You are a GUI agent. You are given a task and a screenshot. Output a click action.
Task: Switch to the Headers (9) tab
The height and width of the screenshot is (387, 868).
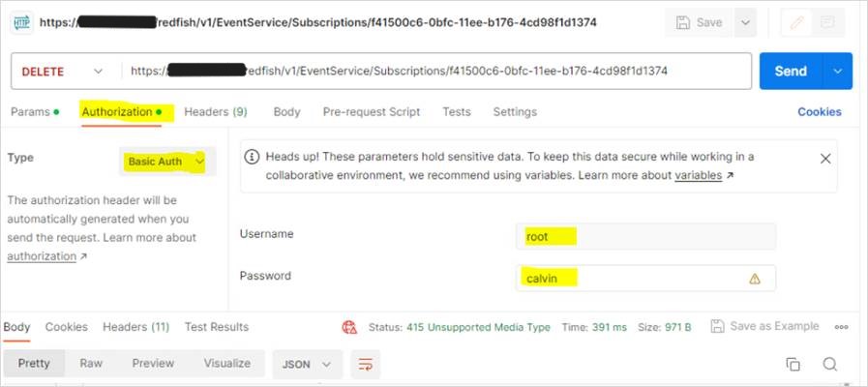coord(215,111)
